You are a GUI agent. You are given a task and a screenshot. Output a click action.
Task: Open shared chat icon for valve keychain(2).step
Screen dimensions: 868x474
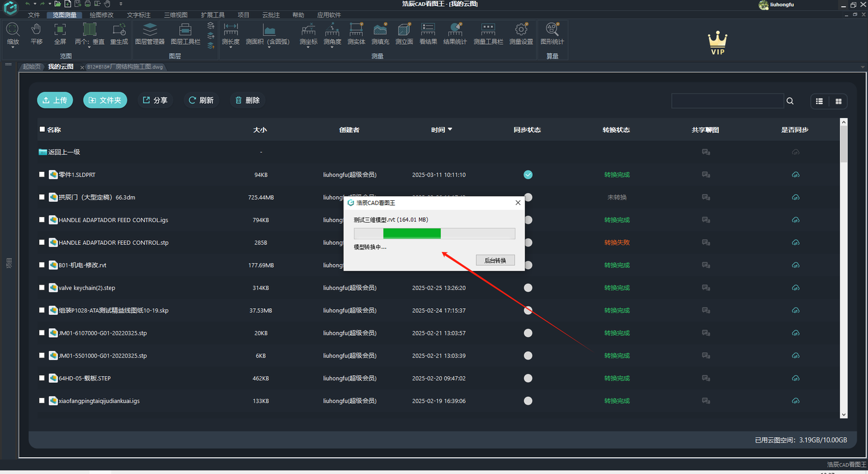click(706, 288)
